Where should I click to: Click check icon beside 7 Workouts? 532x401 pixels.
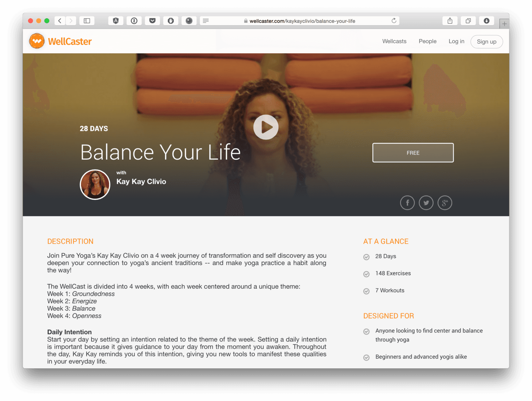367,291
